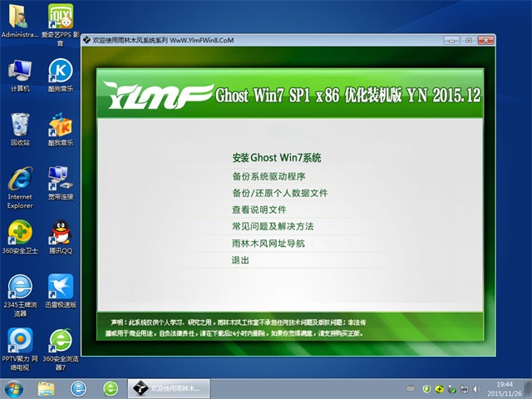Minimize the 雨林木风 installer window

(451, 41)
